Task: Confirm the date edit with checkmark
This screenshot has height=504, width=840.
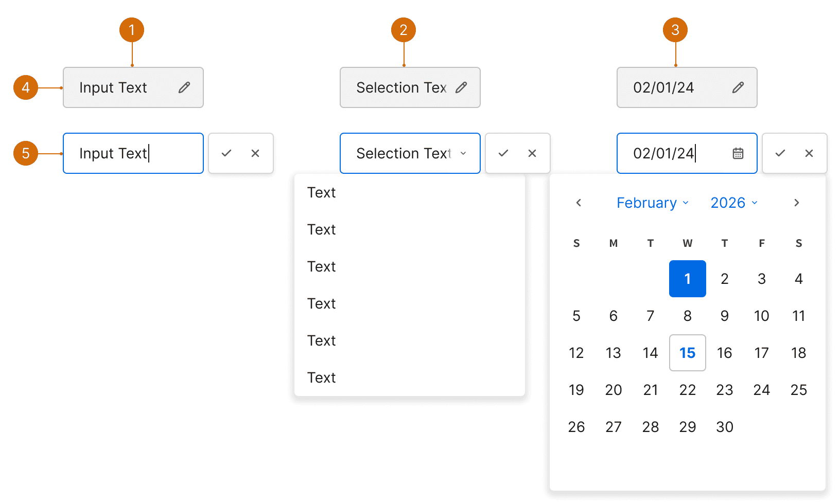Action: coord(780,153)
